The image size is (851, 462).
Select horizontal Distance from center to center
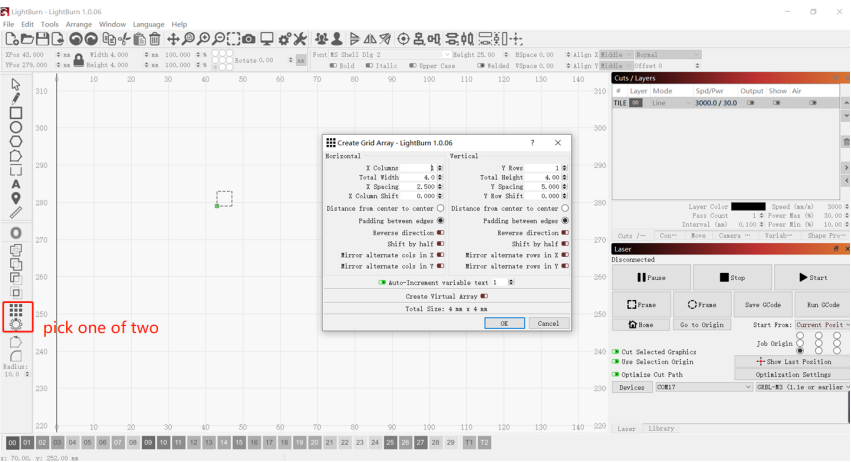pos(440,208)
